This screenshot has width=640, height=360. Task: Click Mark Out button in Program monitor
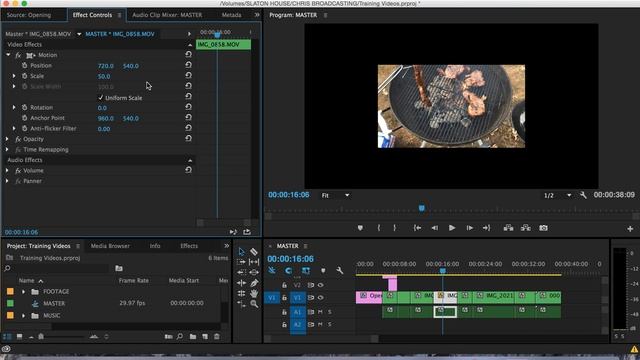coord(394,228)
